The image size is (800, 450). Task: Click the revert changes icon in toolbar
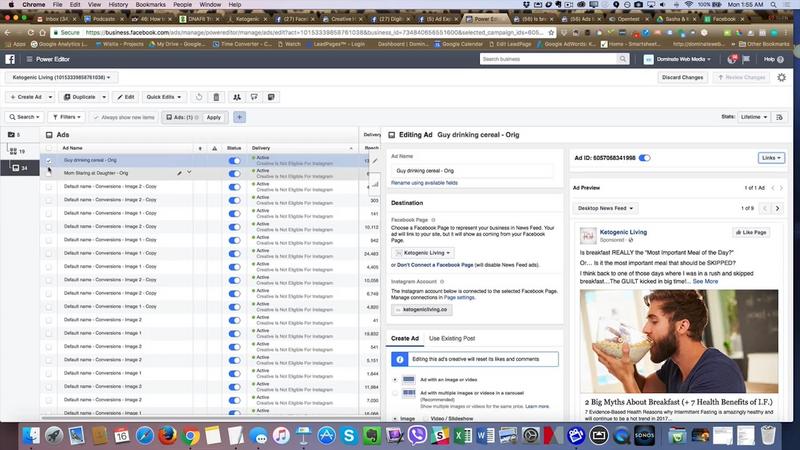tap(199, 97)
